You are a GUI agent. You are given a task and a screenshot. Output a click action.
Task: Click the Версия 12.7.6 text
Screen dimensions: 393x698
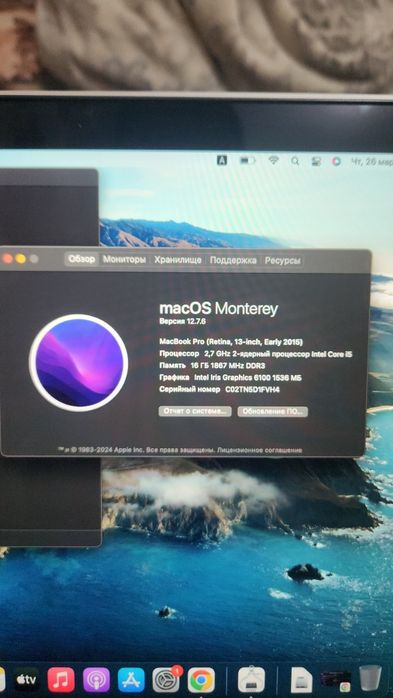[183, 321]
